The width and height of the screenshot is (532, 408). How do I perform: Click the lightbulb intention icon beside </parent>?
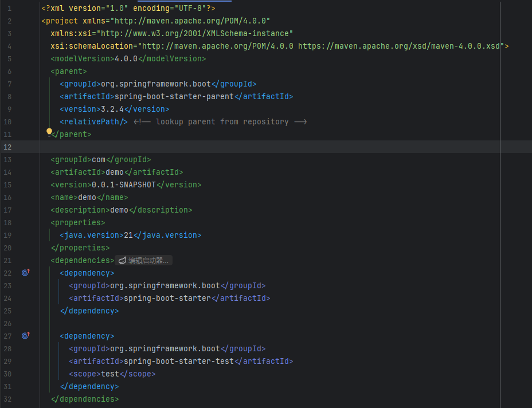(49, 132)
